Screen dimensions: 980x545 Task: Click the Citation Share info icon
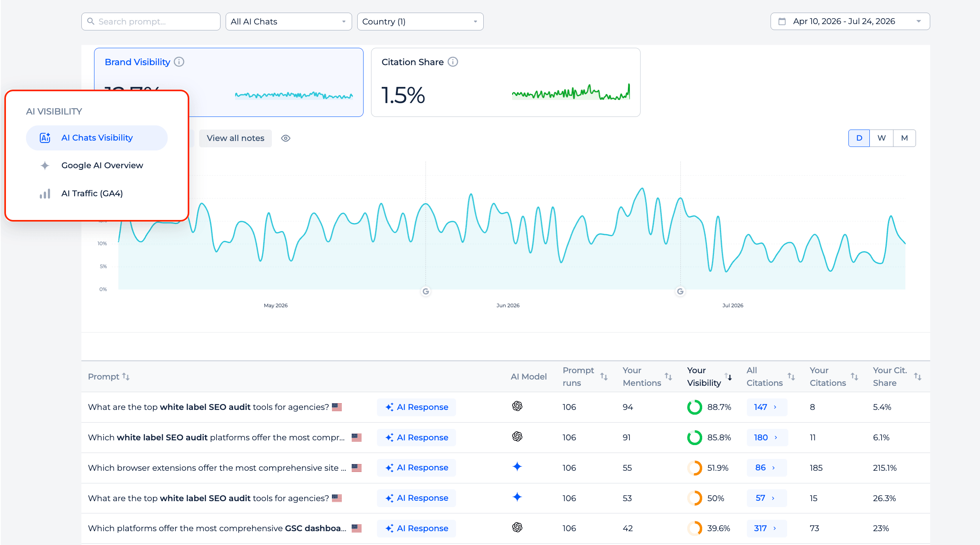pyautogui.click(x=453, y=62)
